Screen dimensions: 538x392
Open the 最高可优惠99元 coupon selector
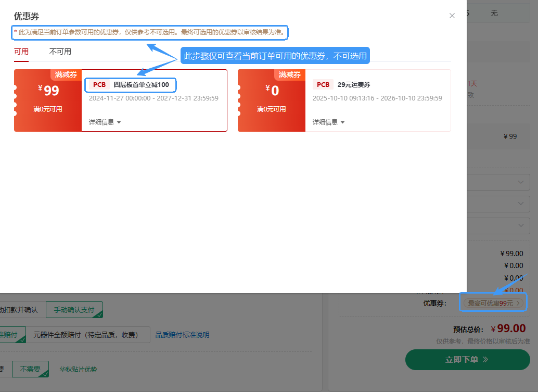point(493,303)
